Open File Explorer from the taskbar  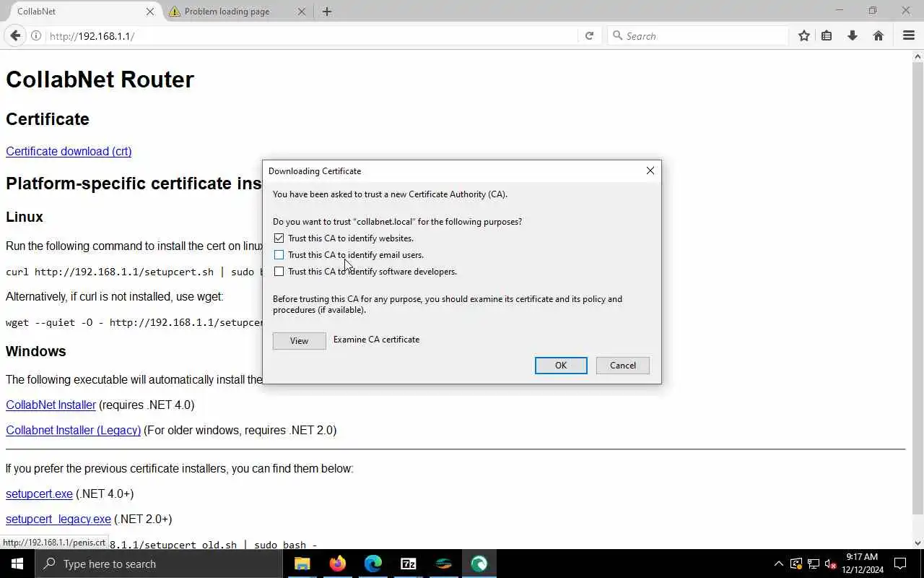point(302,564)
